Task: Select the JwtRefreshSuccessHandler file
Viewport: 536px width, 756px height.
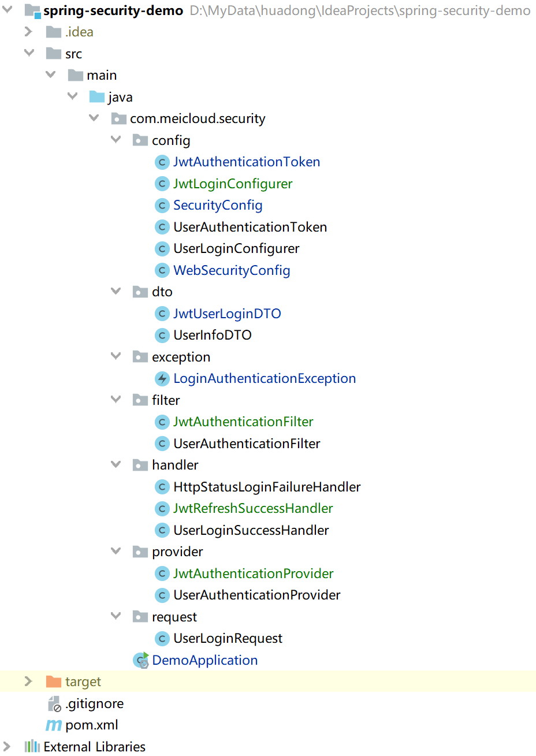Action: pyautogui.click(x=253, y=509)
